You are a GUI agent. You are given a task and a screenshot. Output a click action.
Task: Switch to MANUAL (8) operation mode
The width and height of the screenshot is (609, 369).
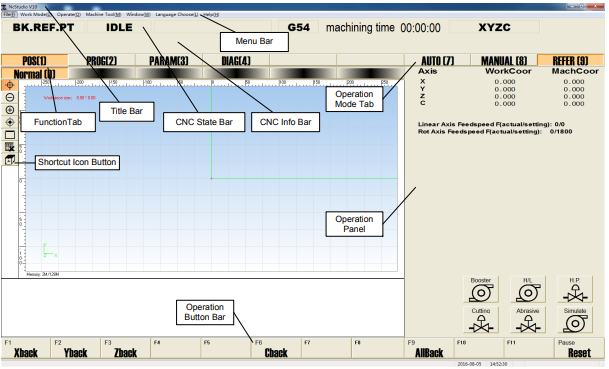click(x=504, y=61)
